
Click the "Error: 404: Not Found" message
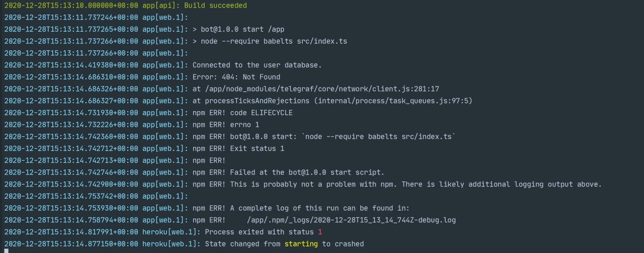236,77
